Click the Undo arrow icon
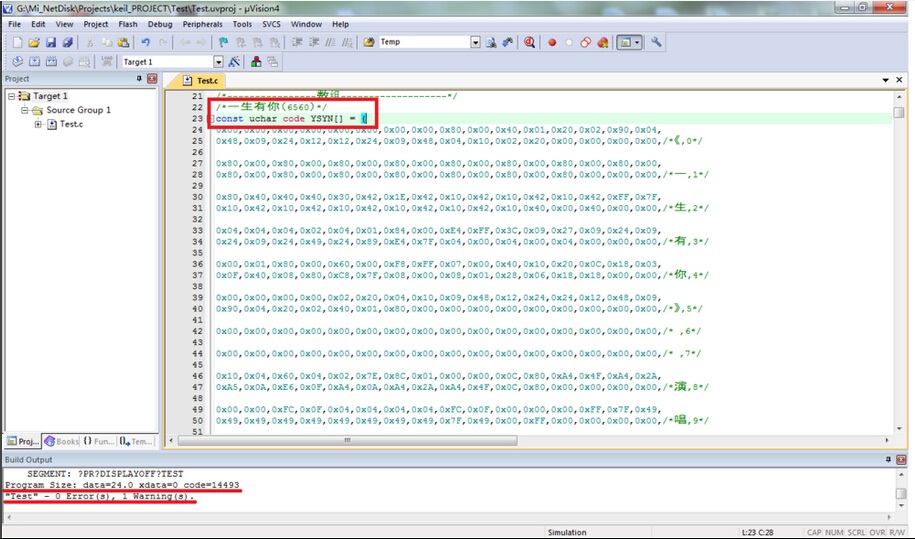Image resolution: width=915 pixels, height=539 pixels. 146,43
